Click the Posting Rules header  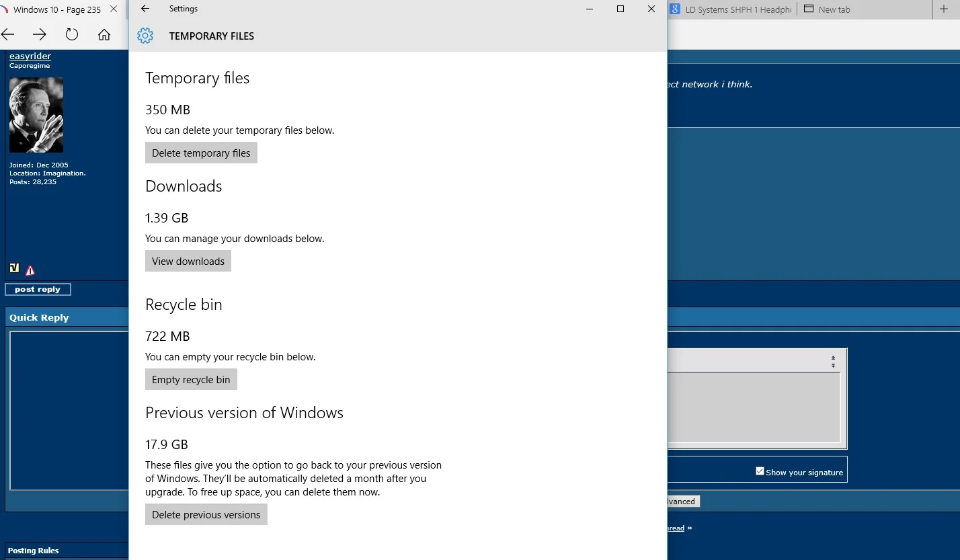(x=33, y=551)
